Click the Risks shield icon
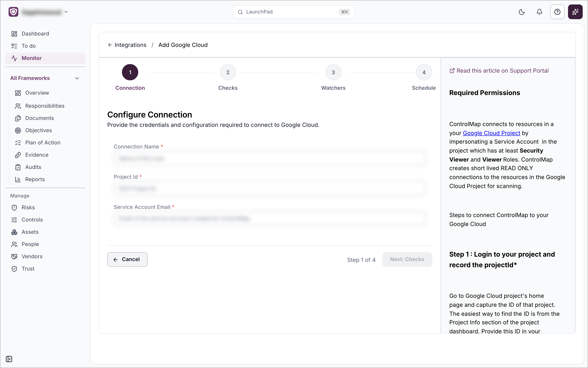This screenshot has height=368, width=588. coord(14,207)
